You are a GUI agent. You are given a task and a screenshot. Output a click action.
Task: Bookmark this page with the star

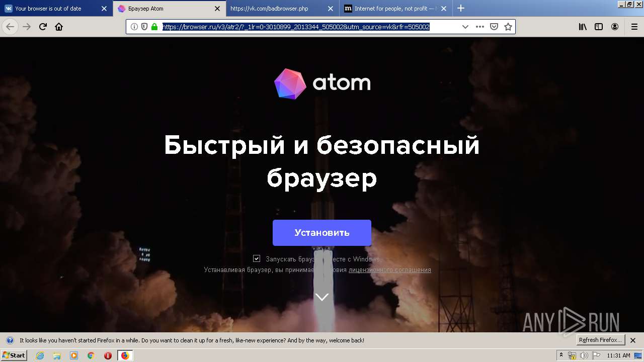508,27
